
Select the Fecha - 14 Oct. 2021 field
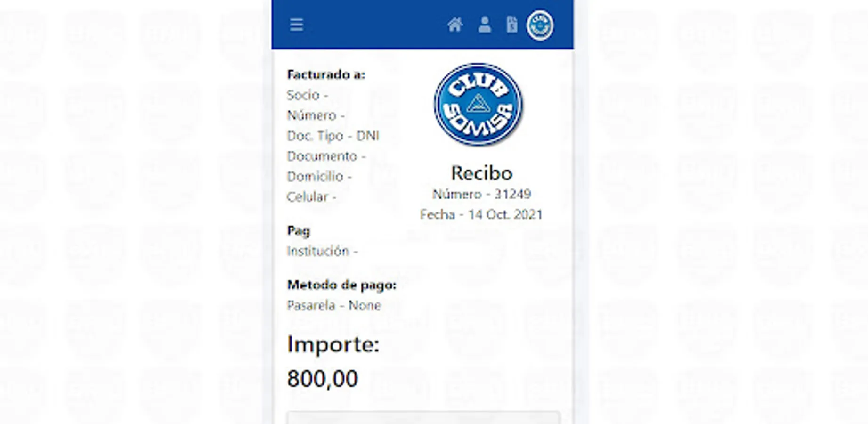point(481,214)
